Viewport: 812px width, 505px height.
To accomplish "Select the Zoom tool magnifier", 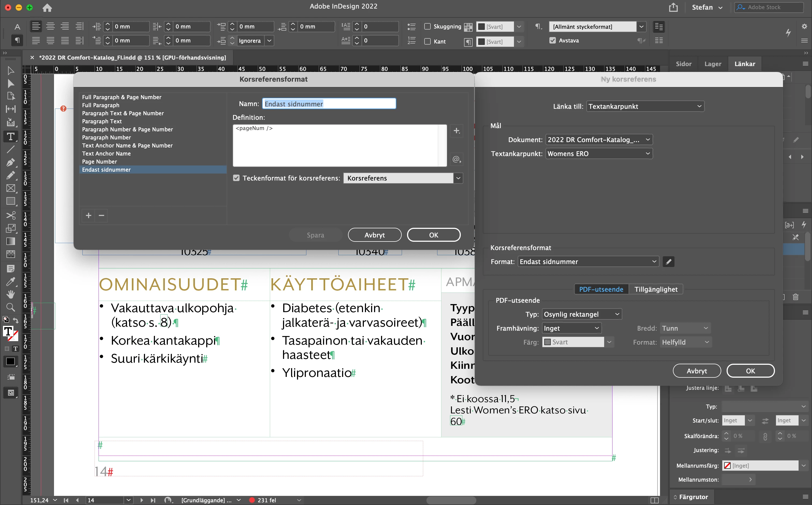I will pyautogui.click(x=11, y=307).
